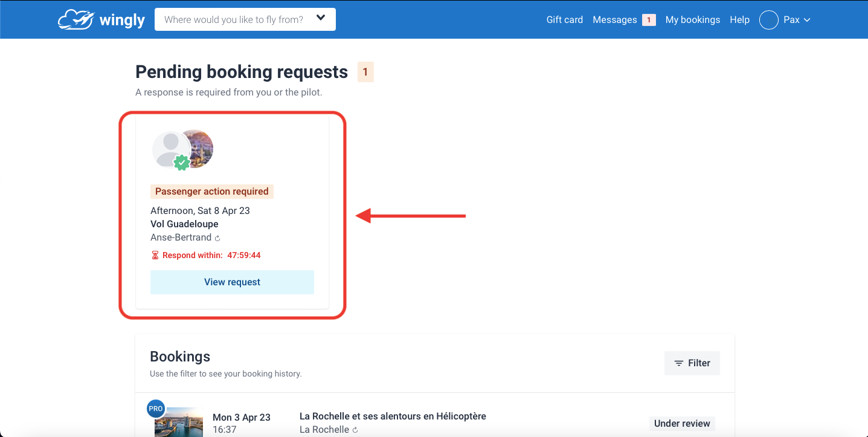
Task: Click the Wingly logo
Action: point(101,19)
